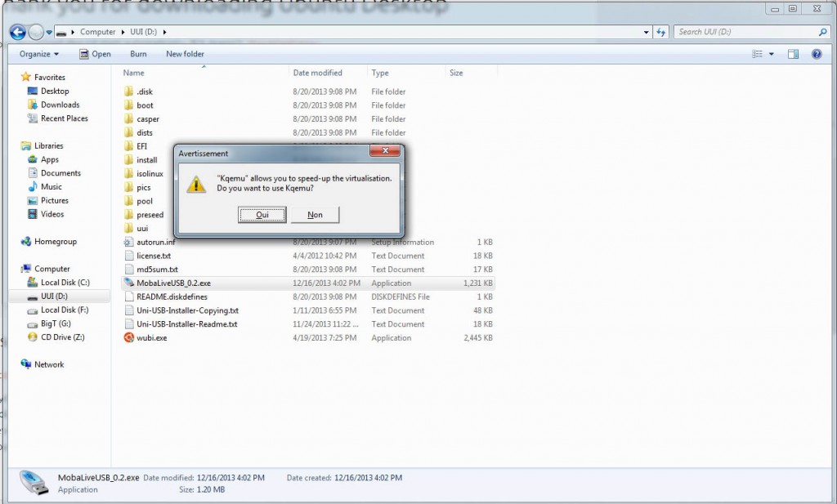Open the Pictures library
837x504 pixels.
tap(55, 200)
